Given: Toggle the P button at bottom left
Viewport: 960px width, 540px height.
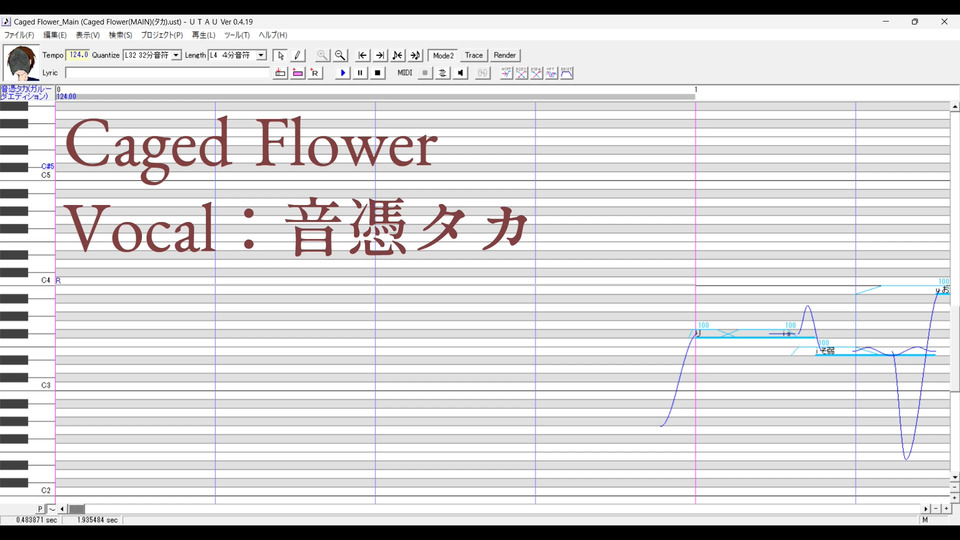Looking at the screenshot, I should pos(40,509).
